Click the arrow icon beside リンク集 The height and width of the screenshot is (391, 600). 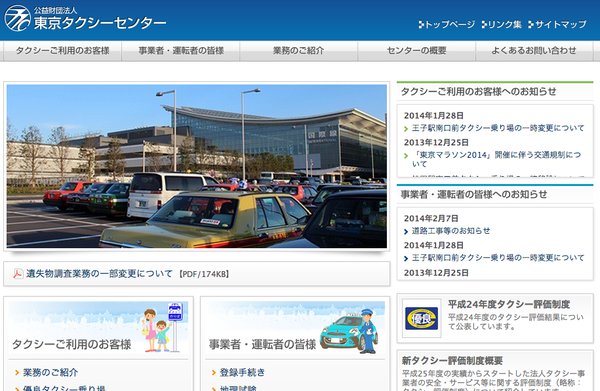(x=484, y=24)
